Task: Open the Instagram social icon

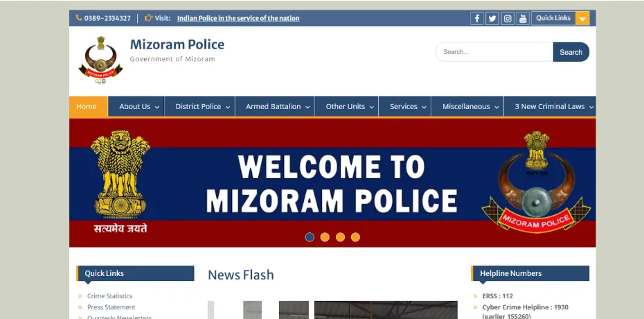Action: coord(508,19)
